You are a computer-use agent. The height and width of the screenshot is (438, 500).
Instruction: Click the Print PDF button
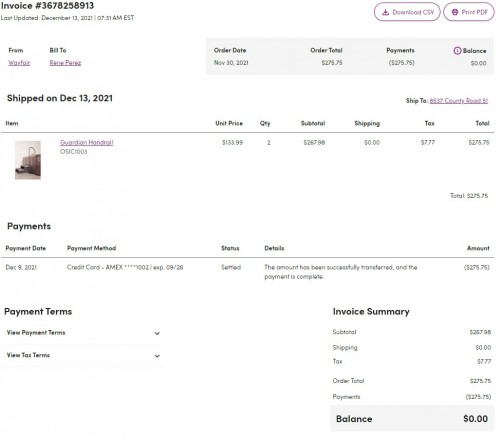coord(469,12)
